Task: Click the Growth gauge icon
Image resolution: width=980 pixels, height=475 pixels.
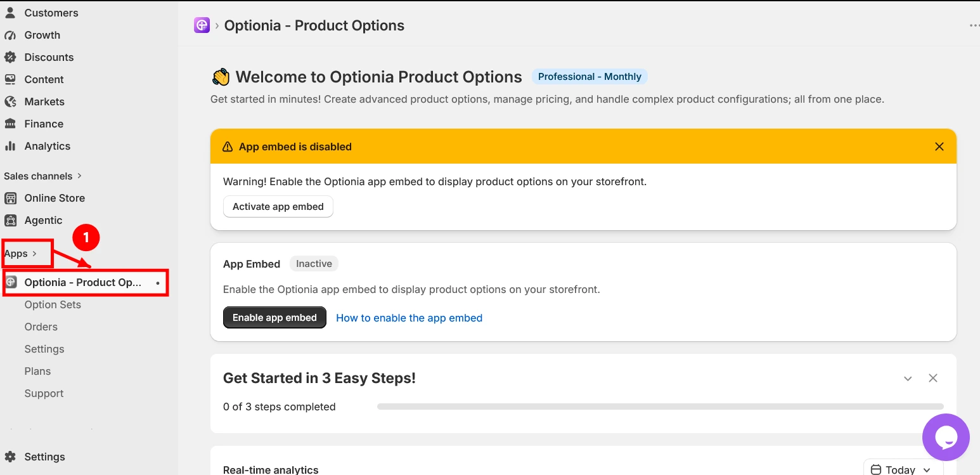Action: tap(10, 35)
